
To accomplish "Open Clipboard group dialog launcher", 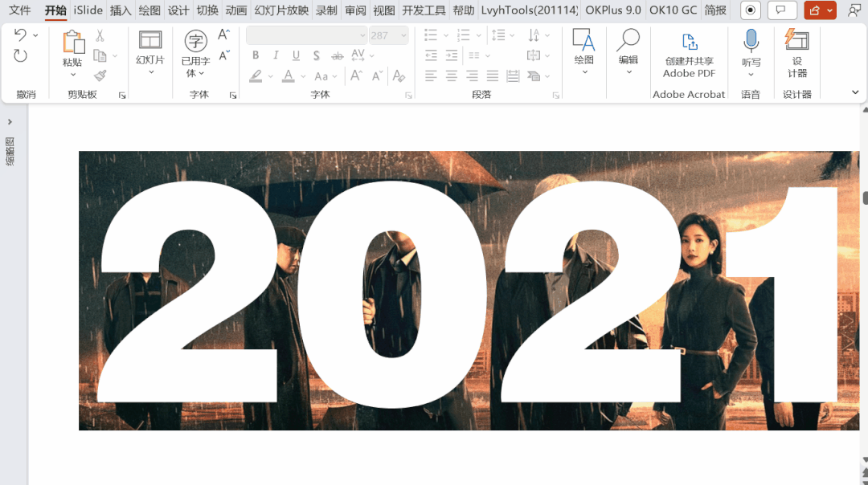I will point(122,96).
